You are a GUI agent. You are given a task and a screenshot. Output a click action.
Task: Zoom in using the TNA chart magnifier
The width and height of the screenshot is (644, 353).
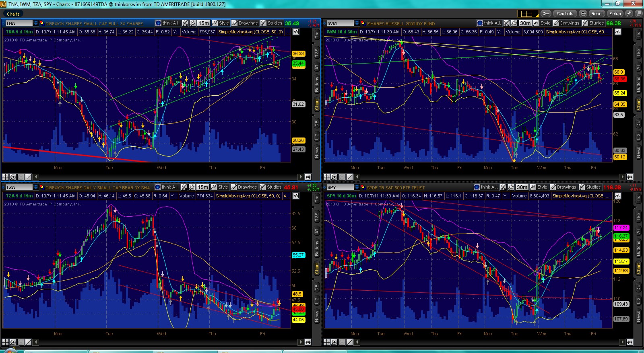click(x=13, y=177)
